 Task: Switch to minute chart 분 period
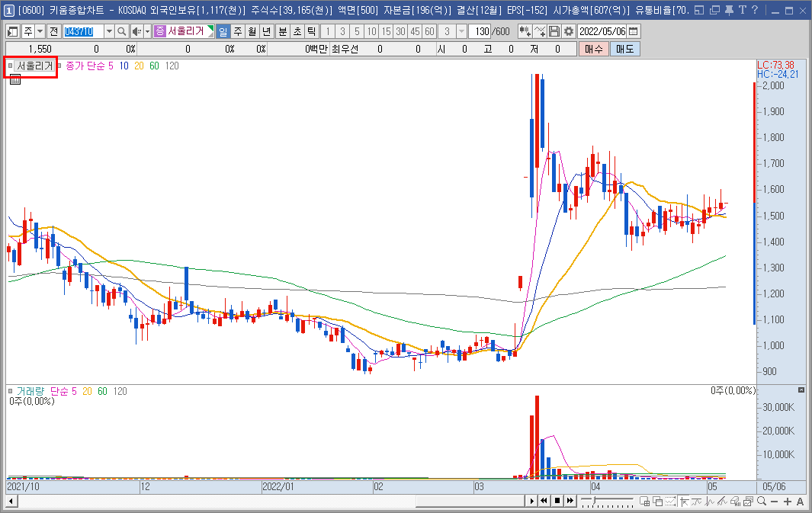(283, 31)
